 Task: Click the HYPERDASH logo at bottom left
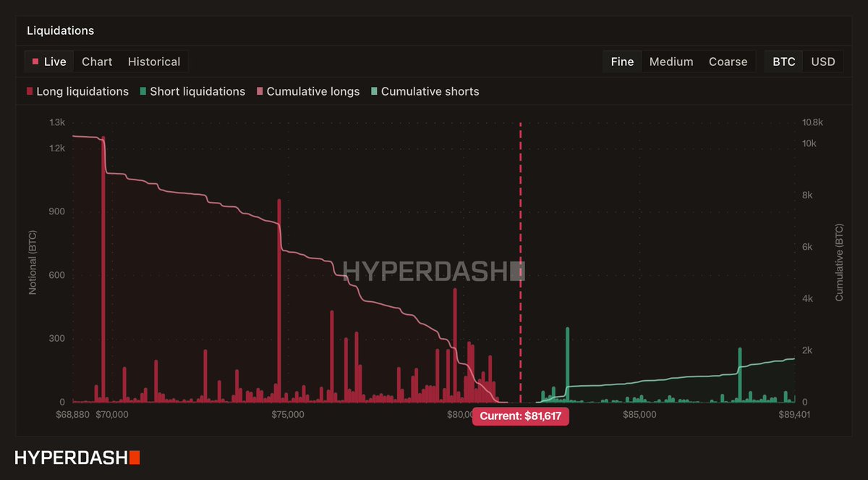tap(77, 458)
